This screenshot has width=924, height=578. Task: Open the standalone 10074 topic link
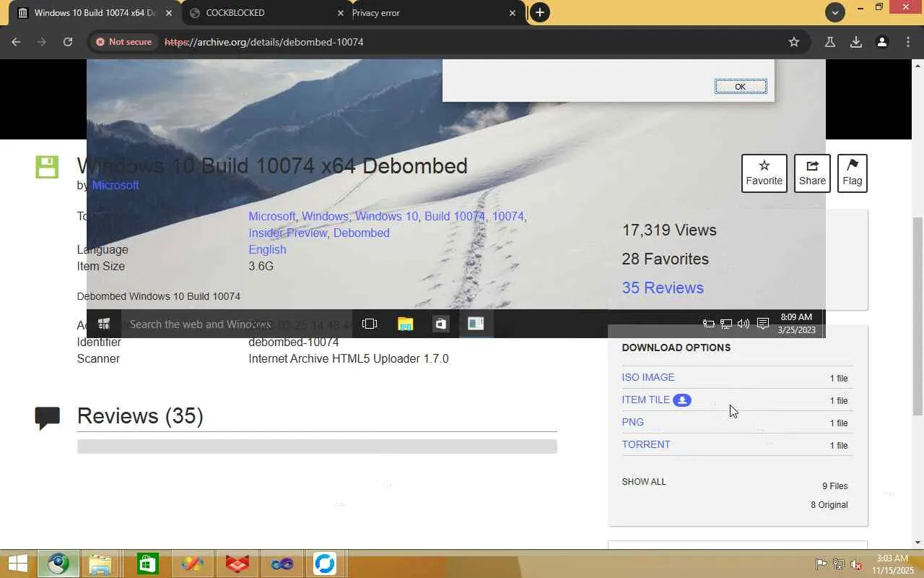pos(508,217)
